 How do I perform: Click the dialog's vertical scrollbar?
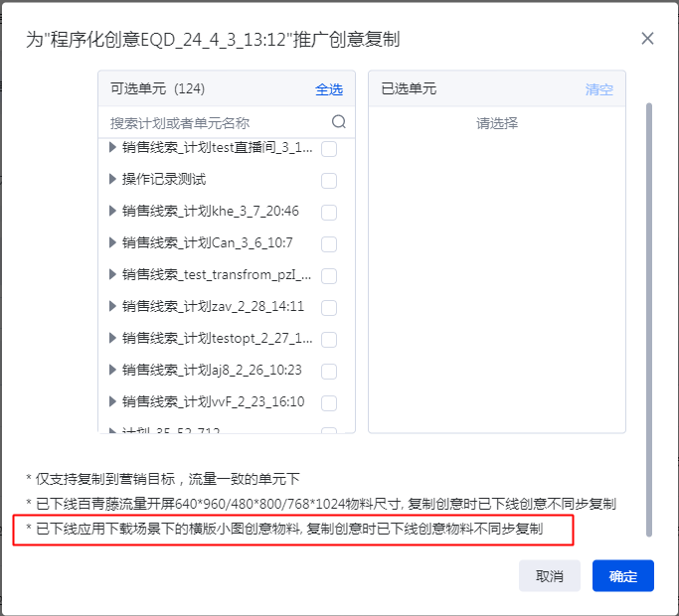[649, 320]
